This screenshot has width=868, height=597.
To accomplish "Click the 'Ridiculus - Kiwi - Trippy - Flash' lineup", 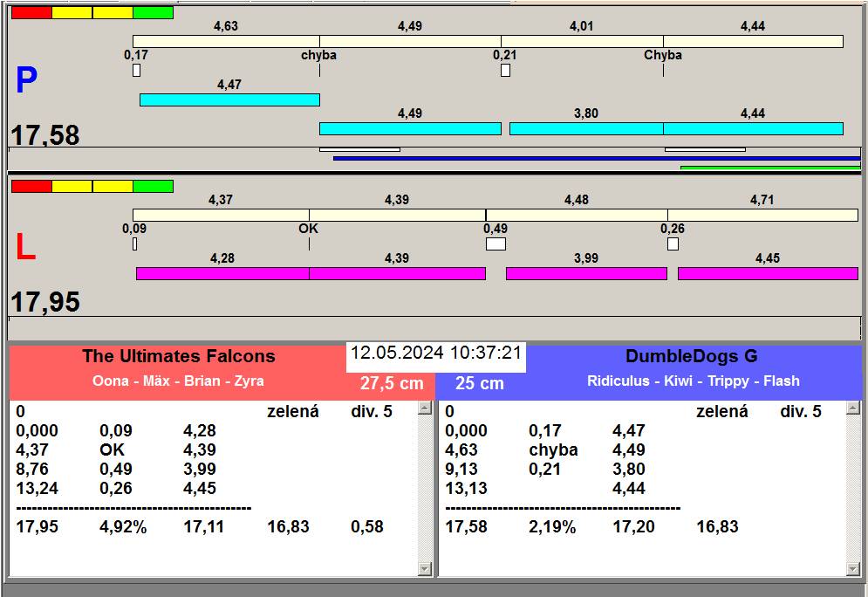I will tap(693, 381).
